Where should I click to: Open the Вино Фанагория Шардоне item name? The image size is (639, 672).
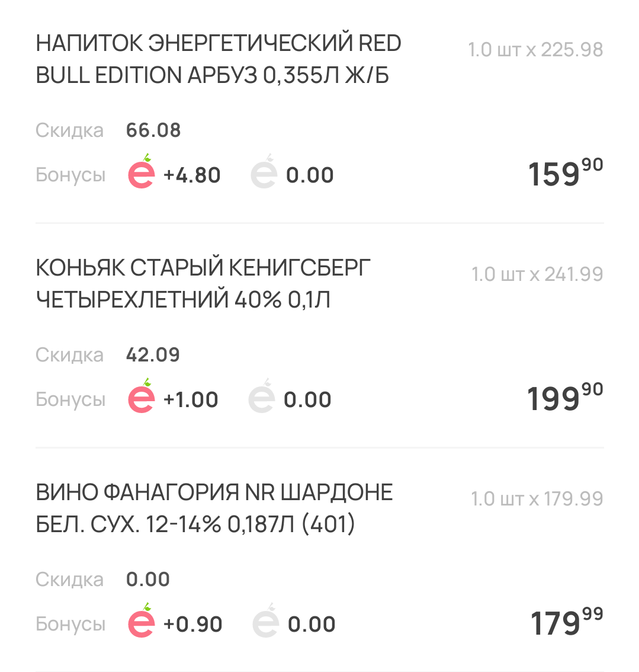(x=214, y=508)
